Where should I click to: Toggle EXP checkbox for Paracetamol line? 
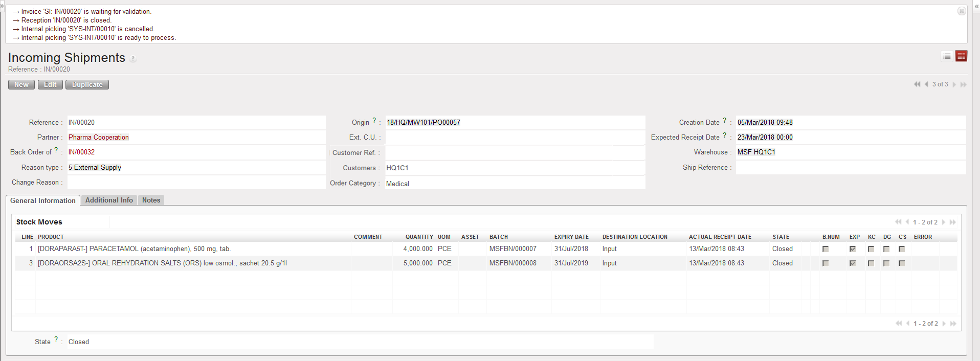(x=853, y=249)
